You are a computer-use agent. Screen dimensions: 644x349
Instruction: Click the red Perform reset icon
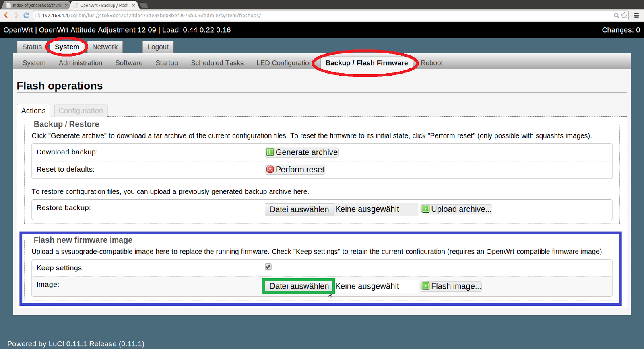point(270,169)
